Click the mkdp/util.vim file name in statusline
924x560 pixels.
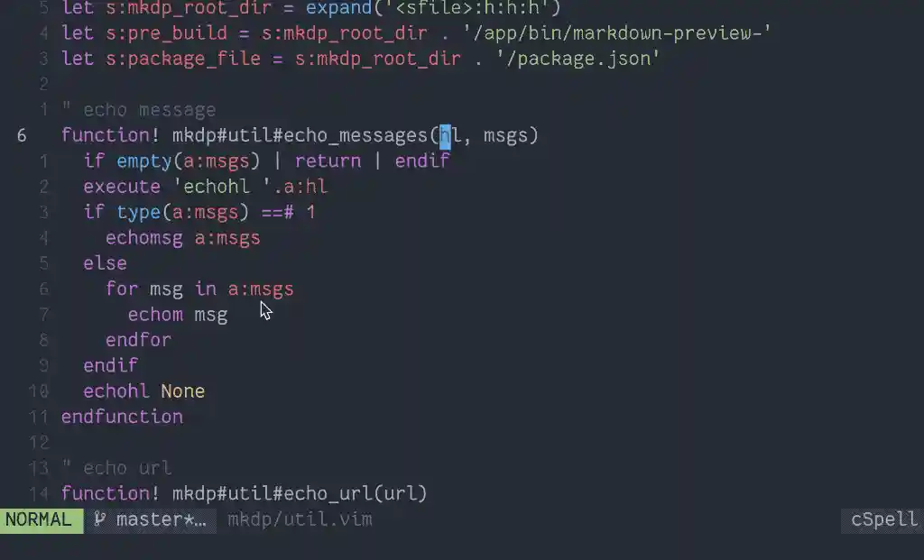300,519
